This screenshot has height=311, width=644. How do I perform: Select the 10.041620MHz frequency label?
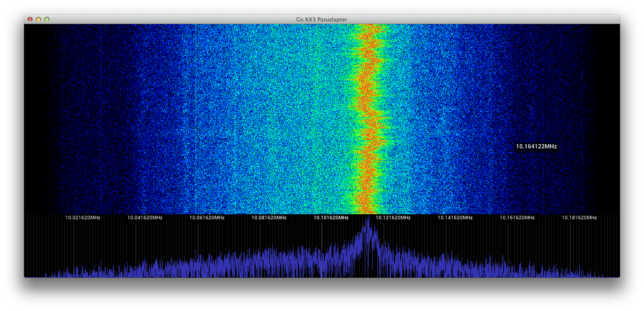(x=145, y=218)
